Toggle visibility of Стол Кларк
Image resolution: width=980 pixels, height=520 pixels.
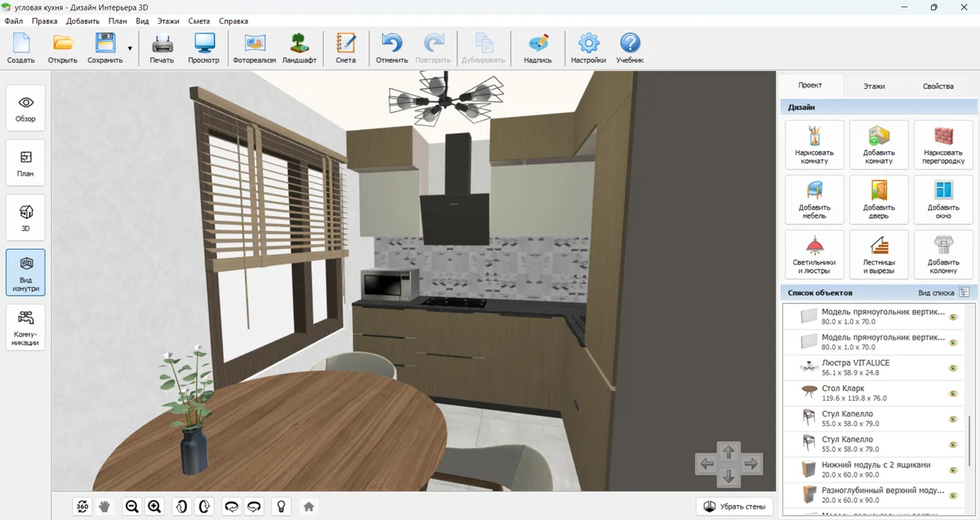point(952,393)
